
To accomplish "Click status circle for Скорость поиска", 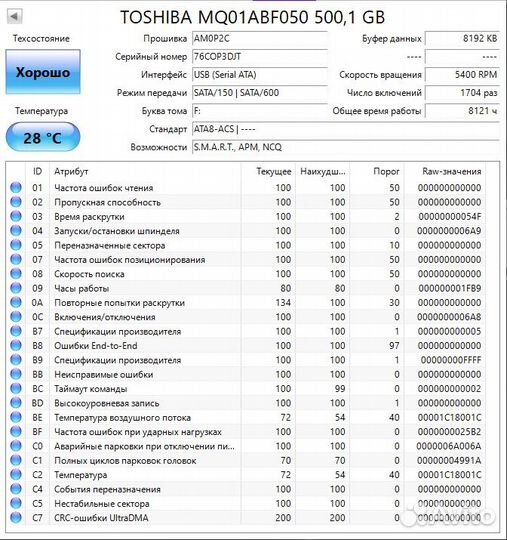I will point(16,274).
